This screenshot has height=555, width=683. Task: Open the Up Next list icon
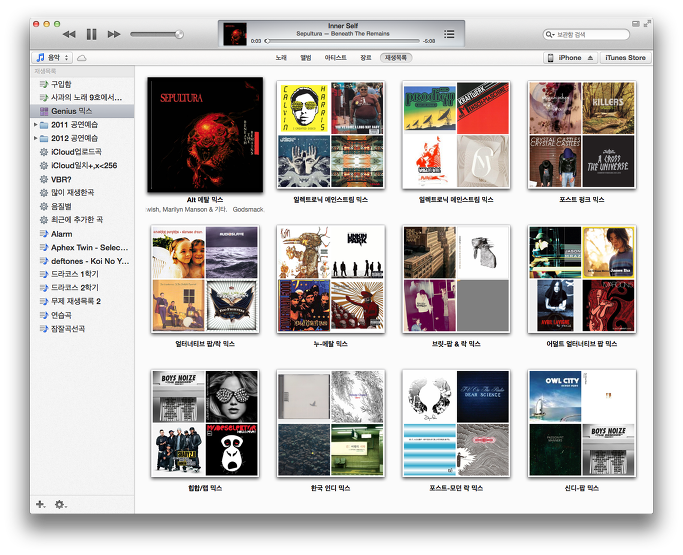click(x=449, y=34)
